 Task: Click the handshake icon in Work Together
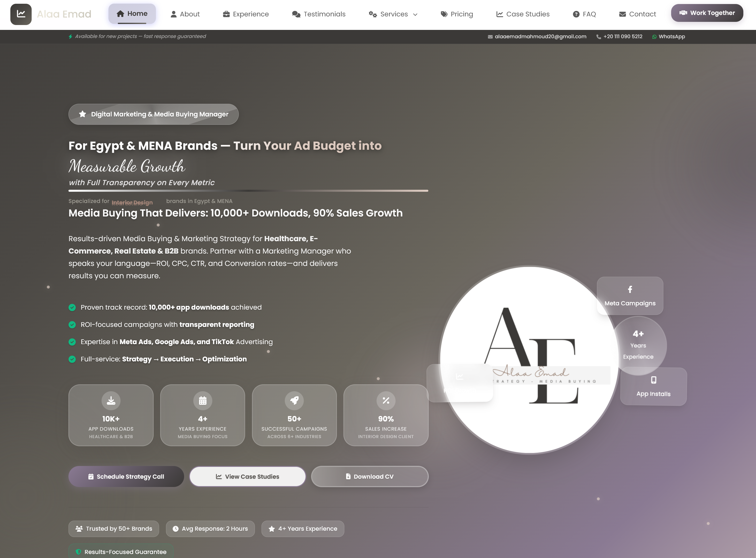point(683,13)
